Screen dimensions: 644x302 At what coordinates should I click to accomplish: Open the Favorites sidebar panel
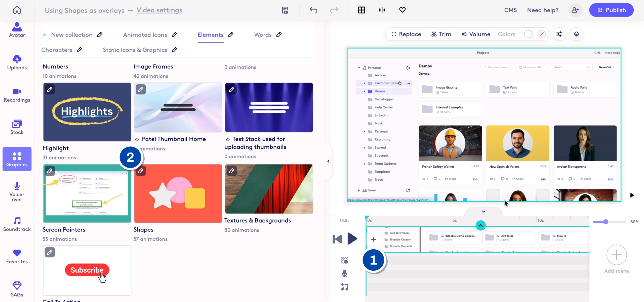pos(17,257)
